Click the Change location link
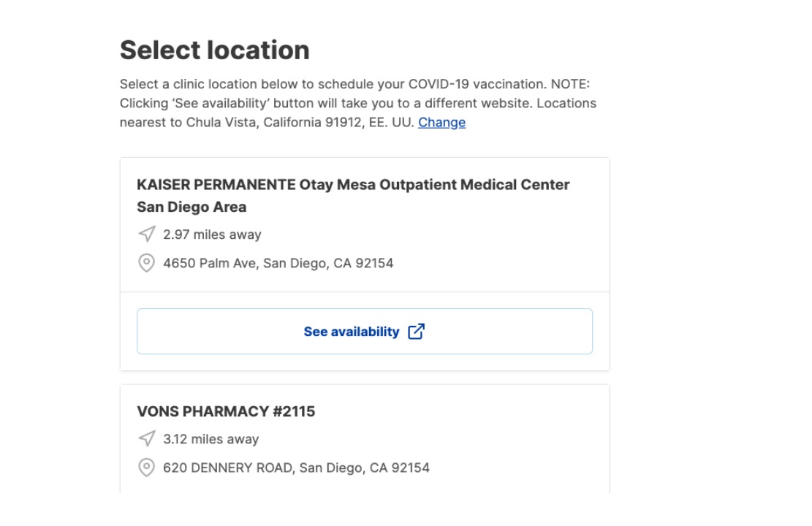 (x=441, y=123)
